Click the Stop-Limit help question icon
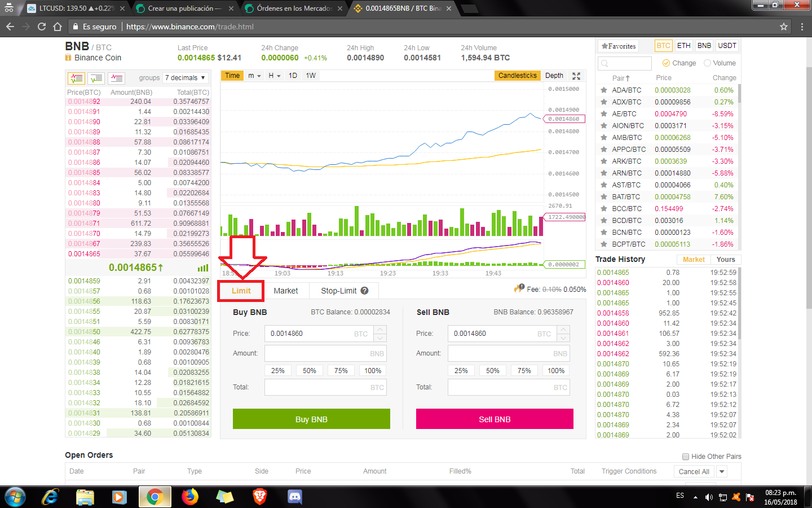This screenshot has height=508, width=812. click(364, 291)
